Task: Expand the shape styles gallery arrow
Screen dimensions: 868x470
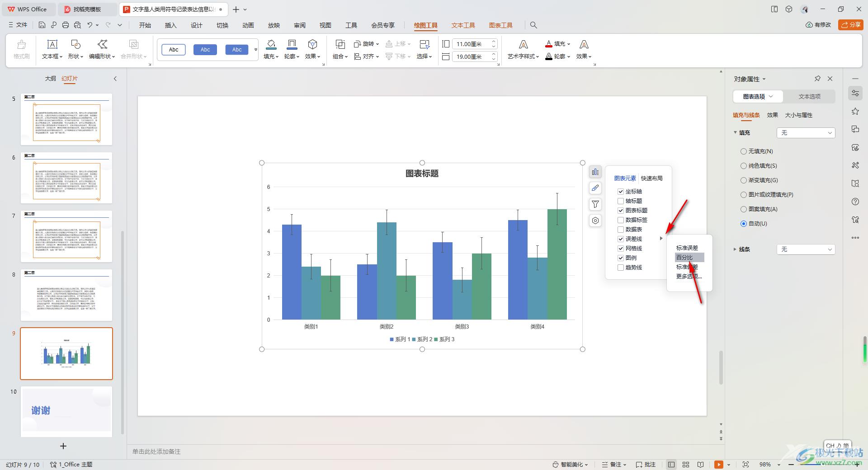Action: point(256,50)
